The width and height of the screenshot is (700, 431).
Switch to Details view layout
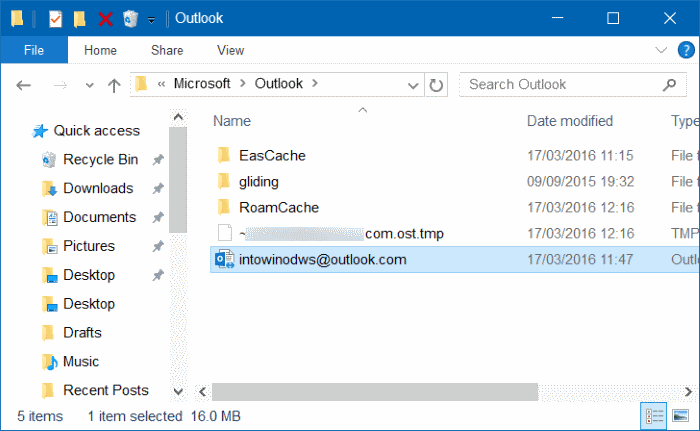click(654, 416)
